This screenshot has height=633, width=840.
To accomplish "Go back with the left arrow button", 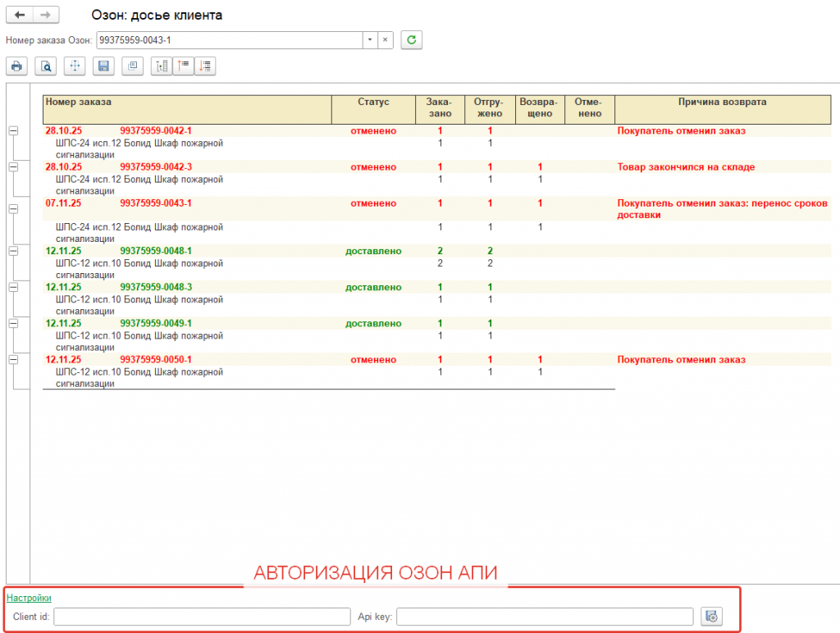I will point(20,15).
